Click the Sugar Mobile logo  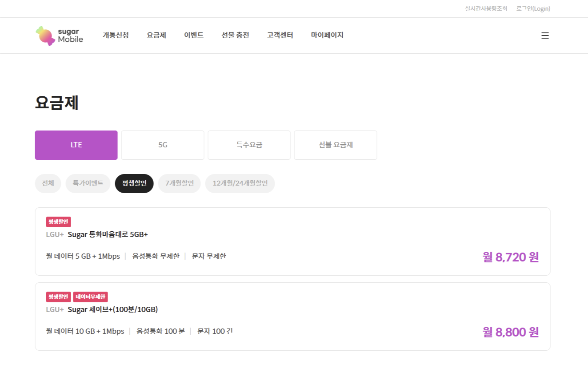coord(59,36)
